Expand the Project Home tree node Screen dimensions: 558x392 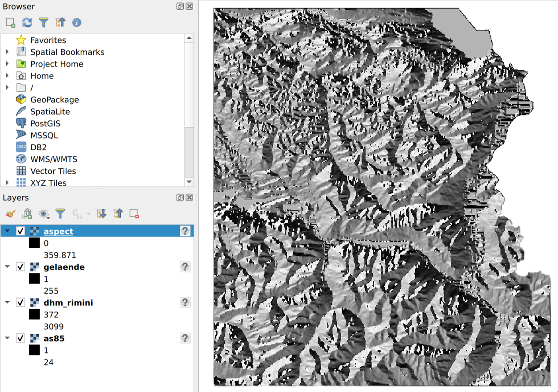7,64
